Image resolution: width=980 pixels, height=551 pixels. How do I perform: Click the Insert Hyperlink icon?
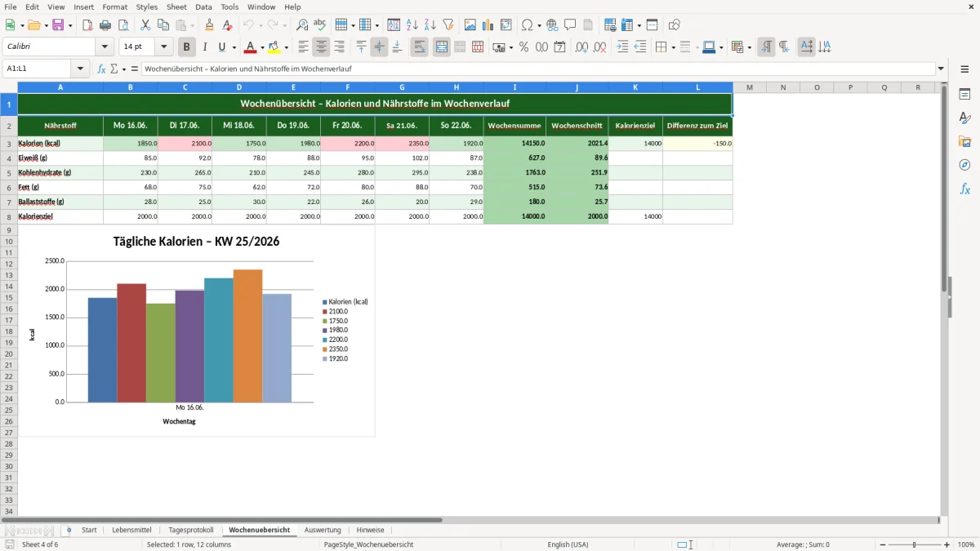coord(552,25)
